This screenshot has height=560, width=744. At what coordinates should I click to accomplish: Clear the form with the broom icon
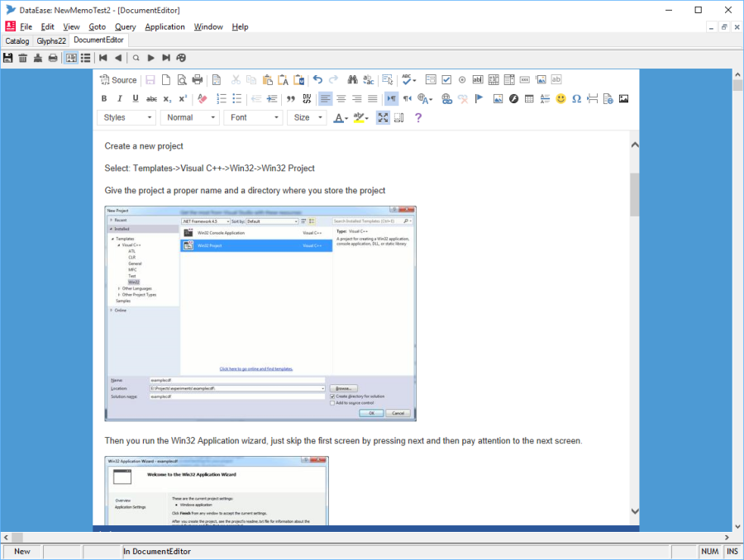point(38,58)
